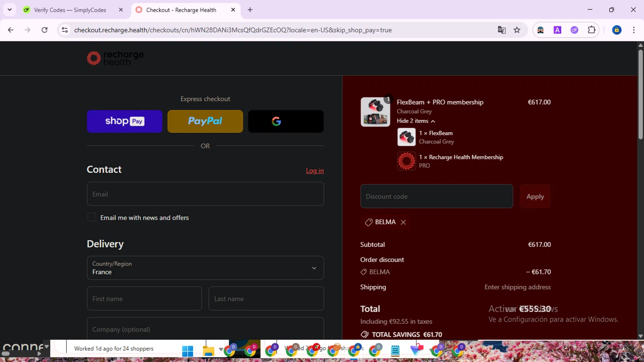Open the Windows Start menu
Image resolution: width=644 pixels, height=362 pixels.
pos(188,351)
